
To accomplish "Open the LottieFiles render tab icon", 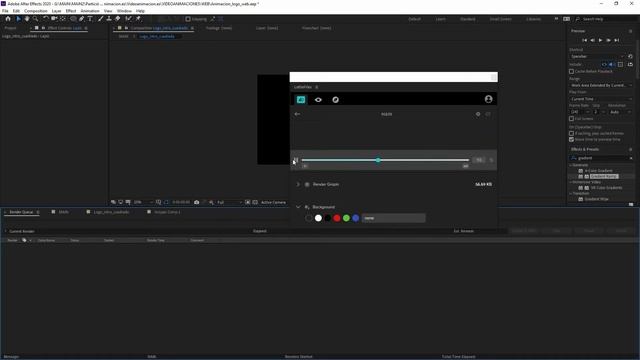I will tap(301, 100).
